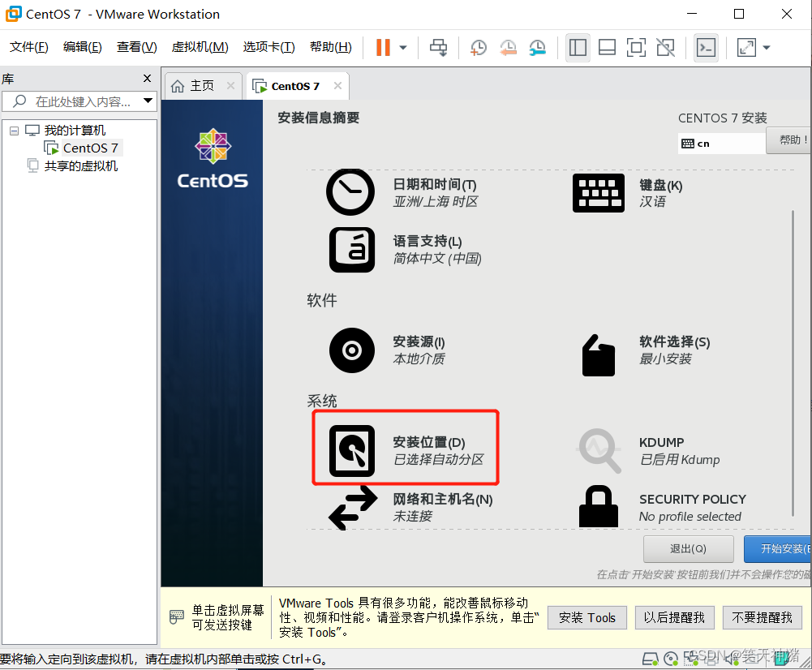Screen dimensions: 812x670
Task: Click the No profile selected text
Action: point(690,516)
